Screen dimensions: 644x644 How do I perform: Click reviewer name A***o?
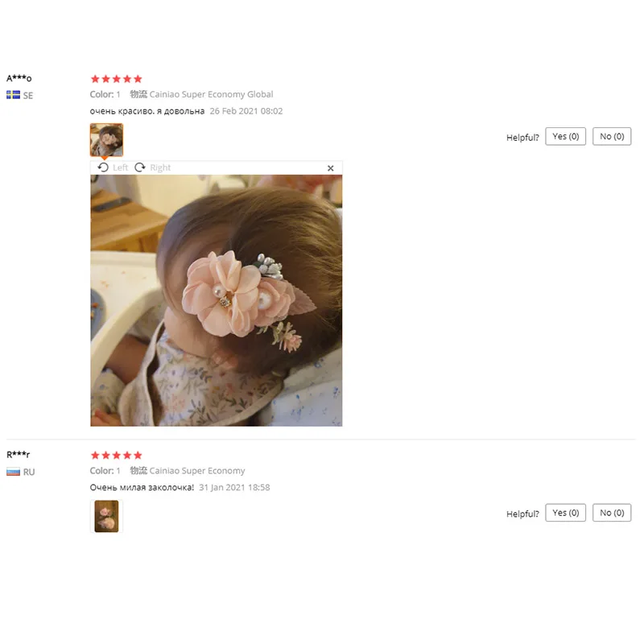point(19,78)
